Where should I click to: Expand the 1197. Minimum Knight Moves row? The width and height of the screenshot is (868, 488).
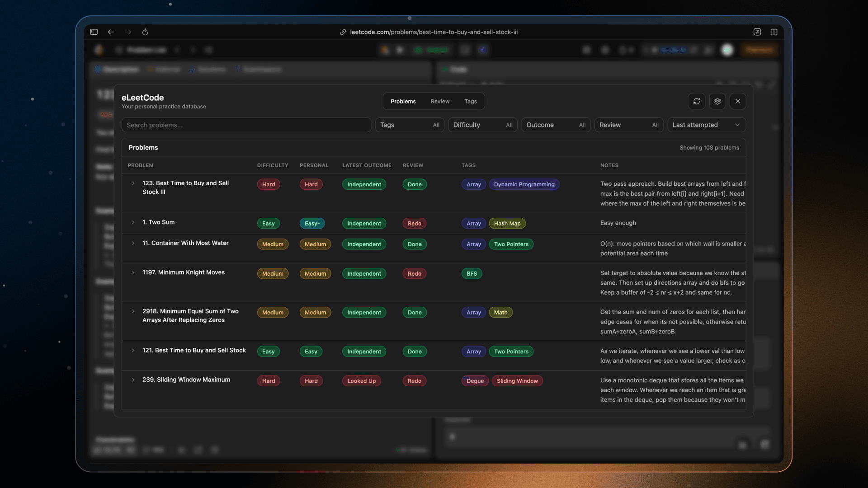pos(133,272)
